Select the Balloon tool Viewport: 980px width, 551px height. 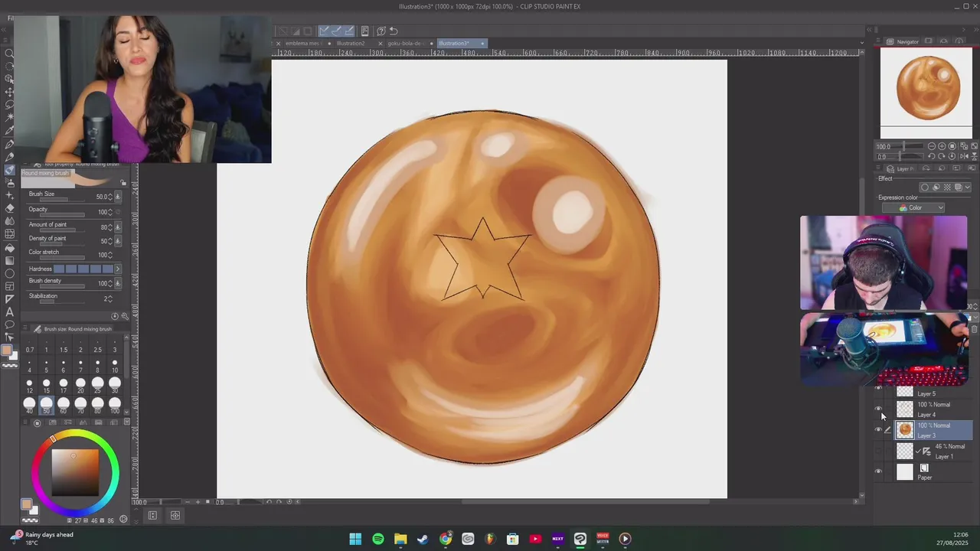pos(9,324)
